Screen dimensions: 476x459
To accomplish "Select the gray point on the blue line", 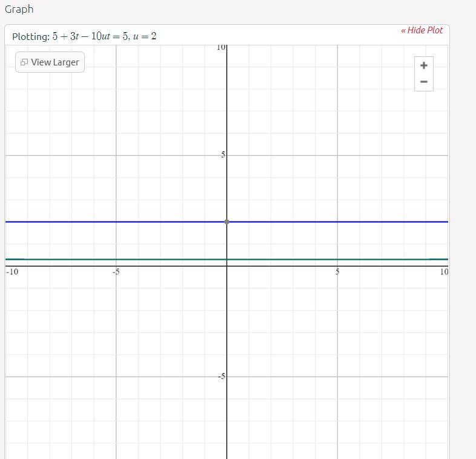I will click(226, 222).
